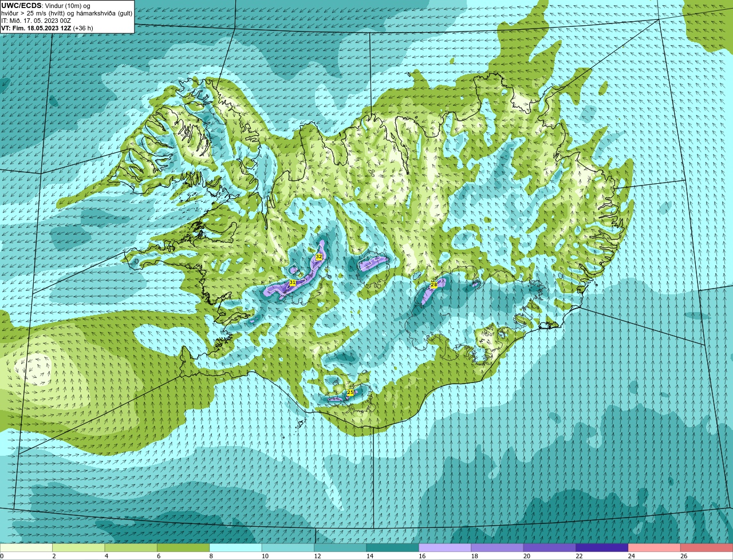Click the legend scale value 8
This screenshot has width=733, height=560.
coord(211,556)
